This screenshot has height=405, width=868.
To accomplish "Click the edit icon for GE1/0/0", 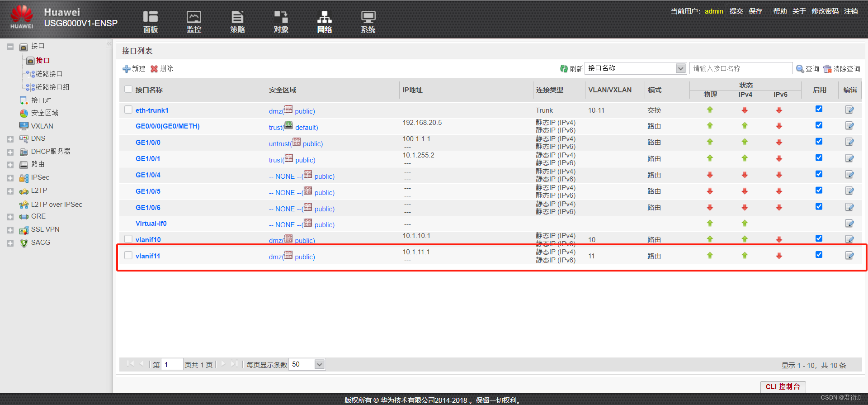I will 849,142.
